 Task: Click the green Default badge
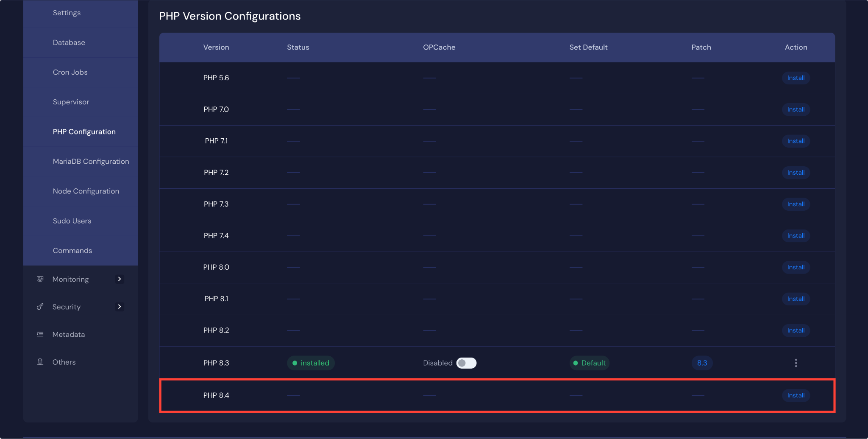click(x=589, y=363)
